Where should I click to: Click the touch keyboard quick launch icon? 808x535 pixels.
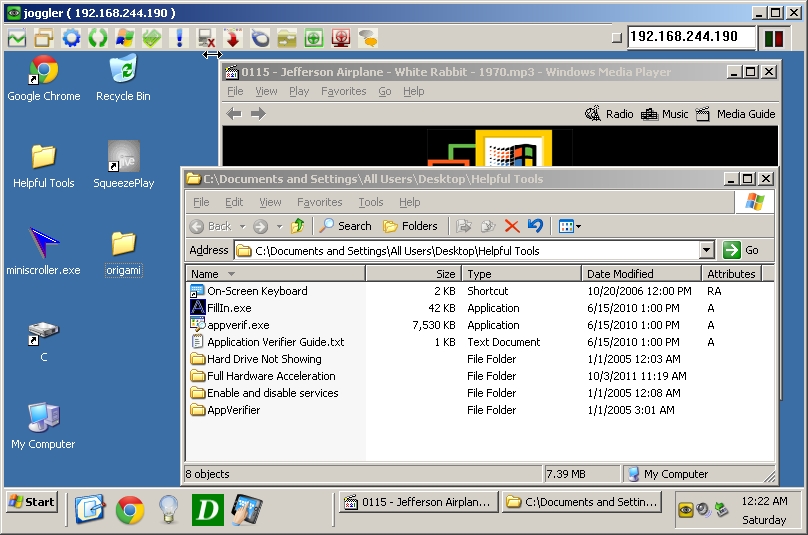click(246, 510)
